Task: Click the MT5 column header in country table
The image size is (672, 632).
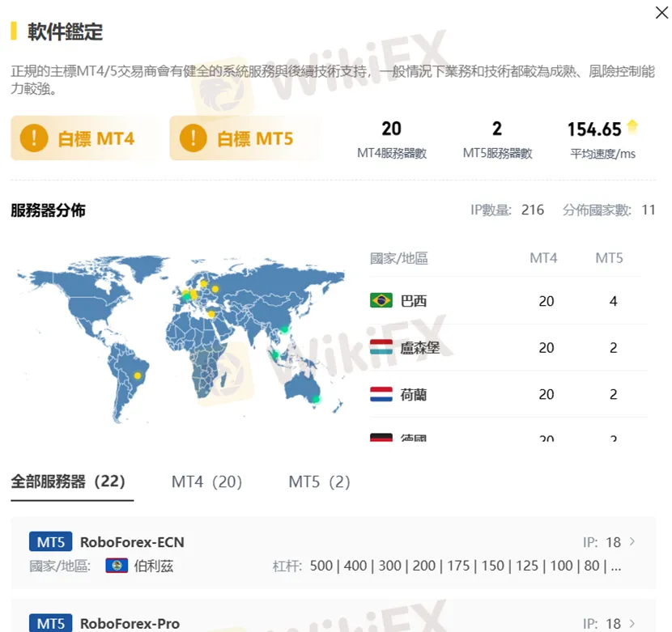Action: pos(609,258)
